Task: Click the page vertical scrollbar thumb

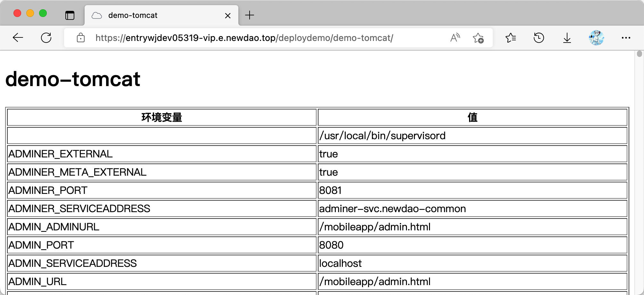Action: click(640, 54)
